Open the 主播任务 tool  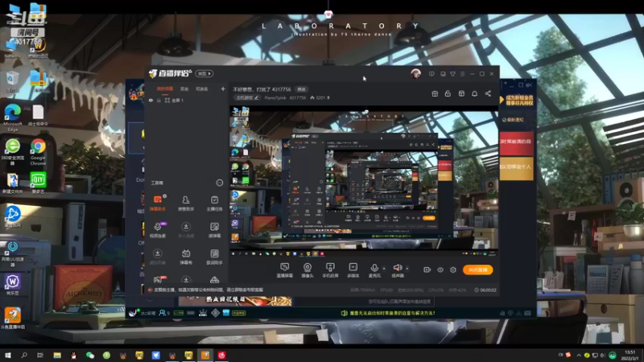(x=214, y=203)
